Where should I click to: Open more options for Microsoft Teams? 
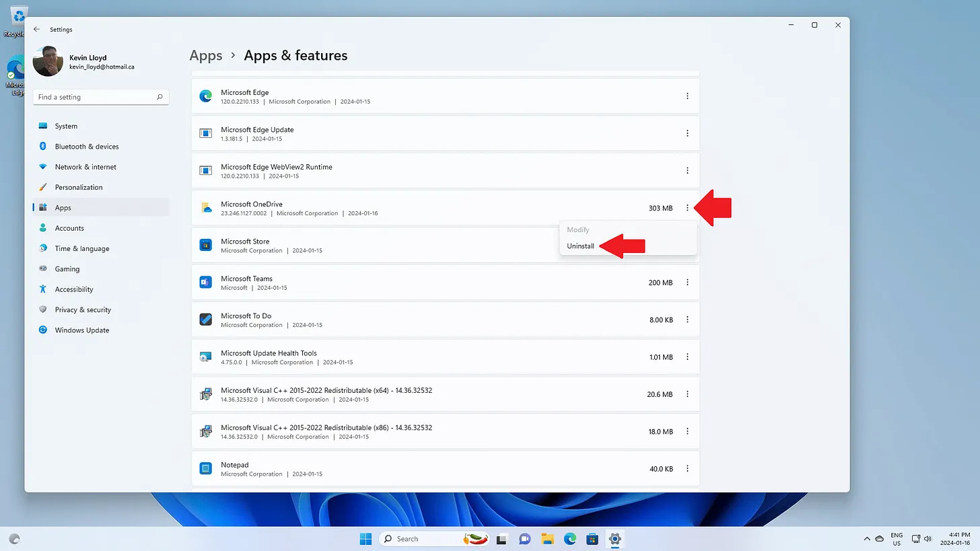[x=687, y=283]
